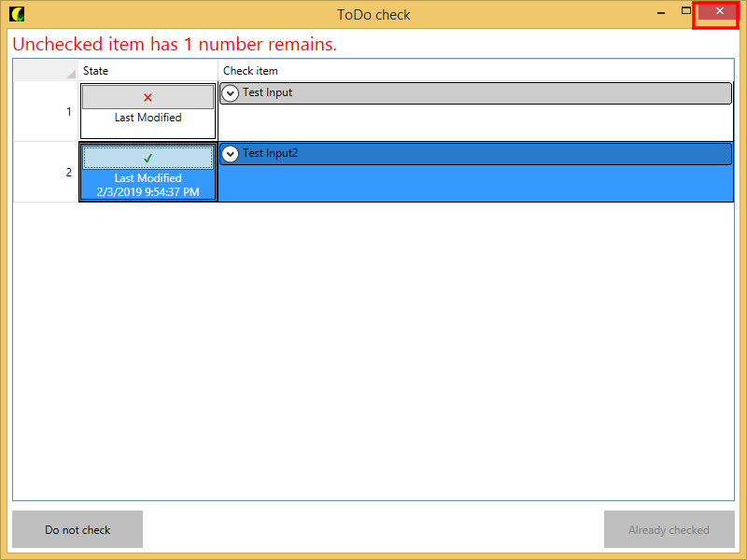The image size is (747, 560).
Task: Toggle the green checkmark state button in row 2
Action: point(148,158)
